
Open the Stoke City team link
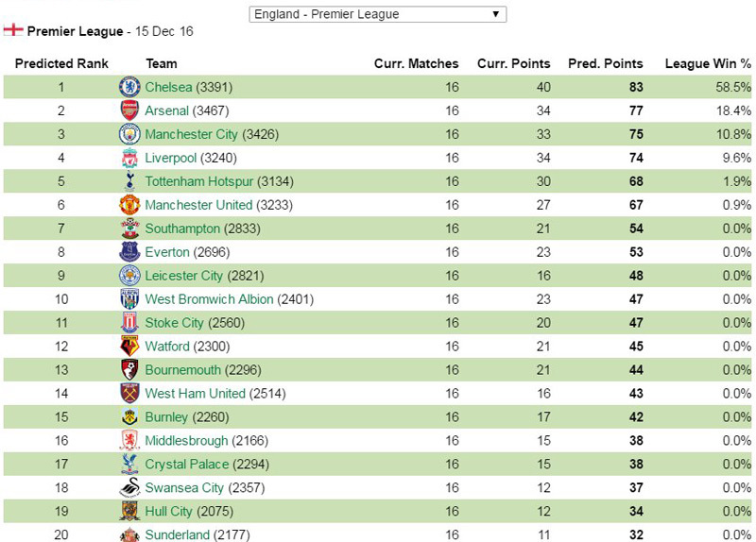[175, 323]
